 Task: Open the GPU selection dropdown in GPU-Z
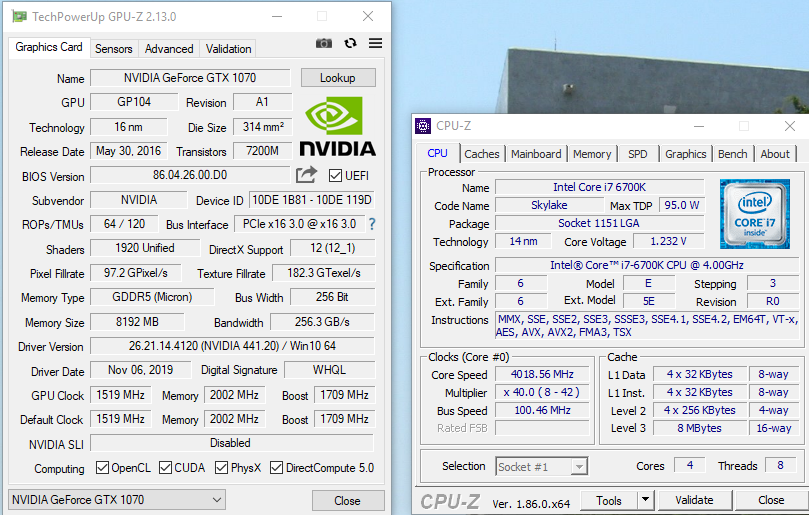[117, 500]
